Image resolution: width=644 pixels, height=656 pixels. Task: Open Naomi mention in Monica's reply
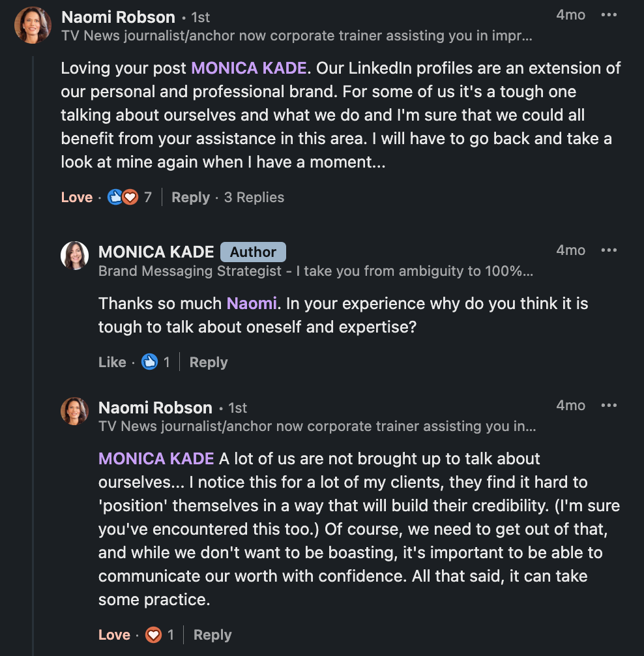(251, 303)
